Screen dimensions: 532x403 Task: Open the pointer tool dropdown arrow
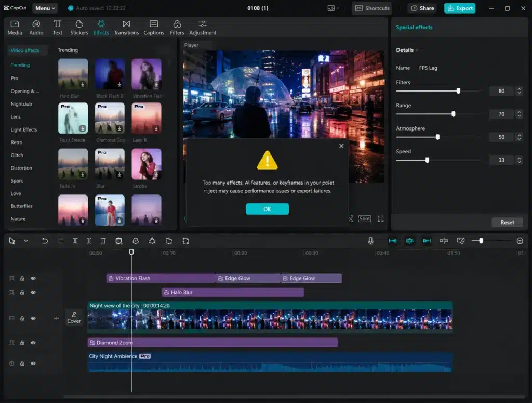pos(26,241)
